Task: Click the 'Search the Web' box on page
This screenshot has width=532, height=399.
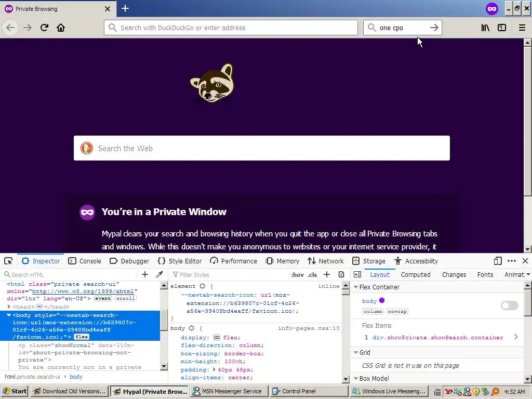Action: click(x=262, y=148)
